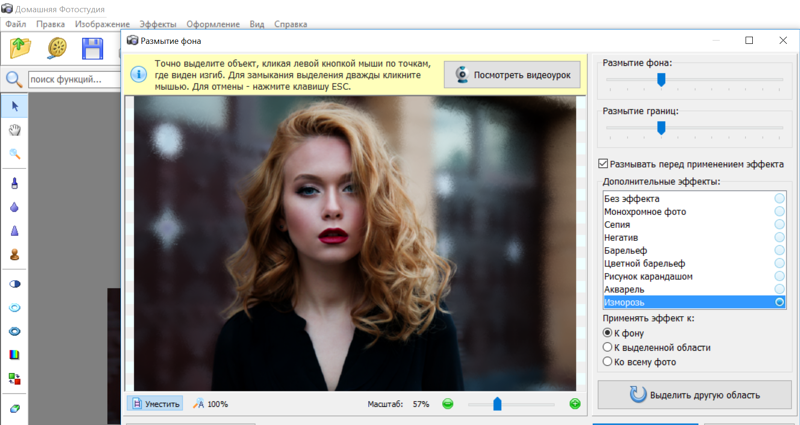The height and width of the screenshot is (425, 800).
Task: Select 'Ко всему фото' radio button
Action: point(607,361)
